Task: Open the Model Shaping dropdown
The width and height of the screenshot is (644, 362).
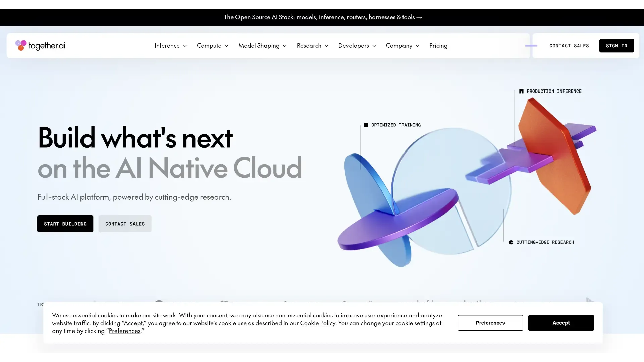Action: click(263, 46)
